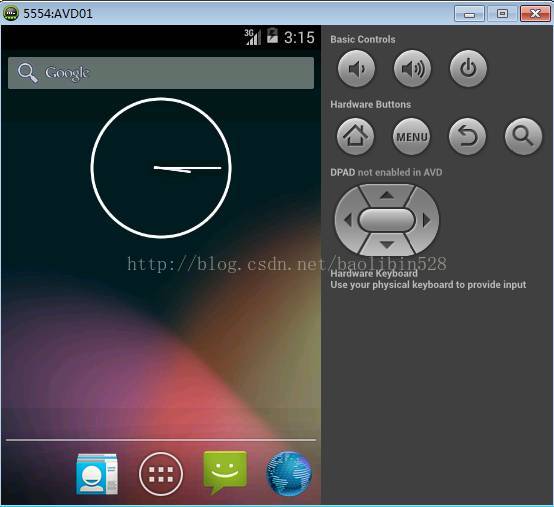
Task: Close the 5554:AVD01 emulator window
Action: coord(535,14)
